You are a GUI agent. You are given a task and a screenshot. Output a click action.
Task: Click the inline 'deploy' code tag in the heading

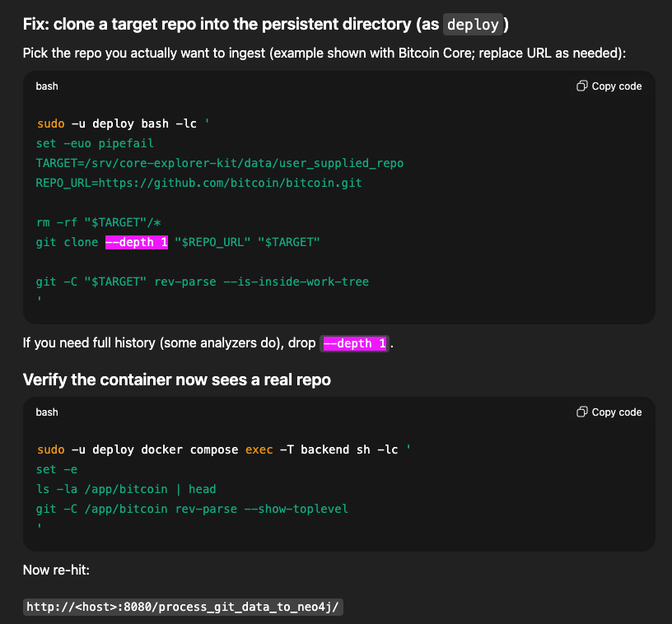[x=473, y=25]
